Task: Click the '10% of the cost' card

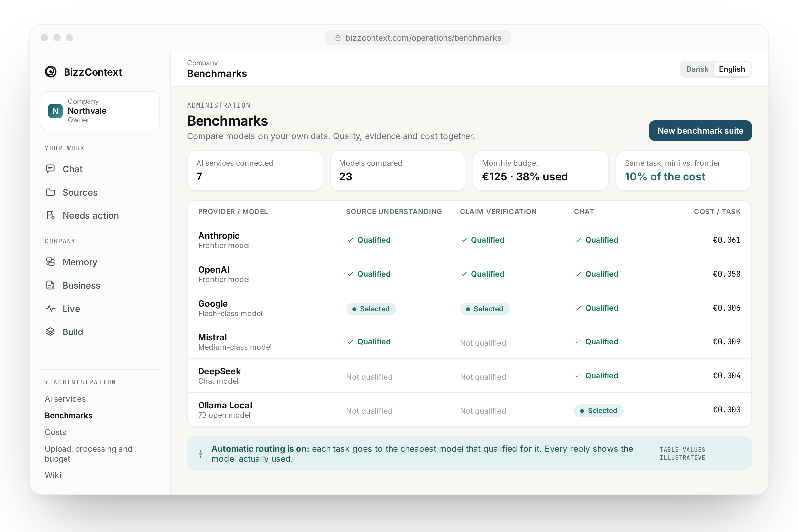Action: click(x=684, y=171)
